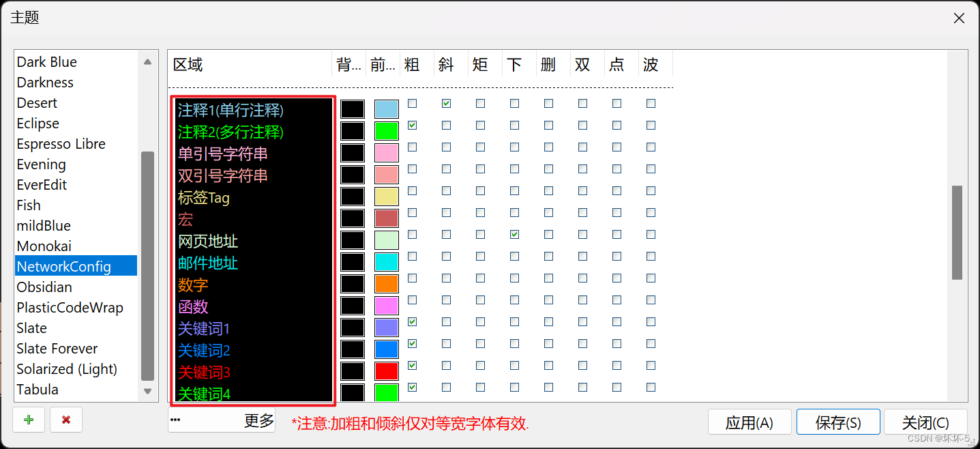Click the 关闭(C) button

click(x=925, y=422)
